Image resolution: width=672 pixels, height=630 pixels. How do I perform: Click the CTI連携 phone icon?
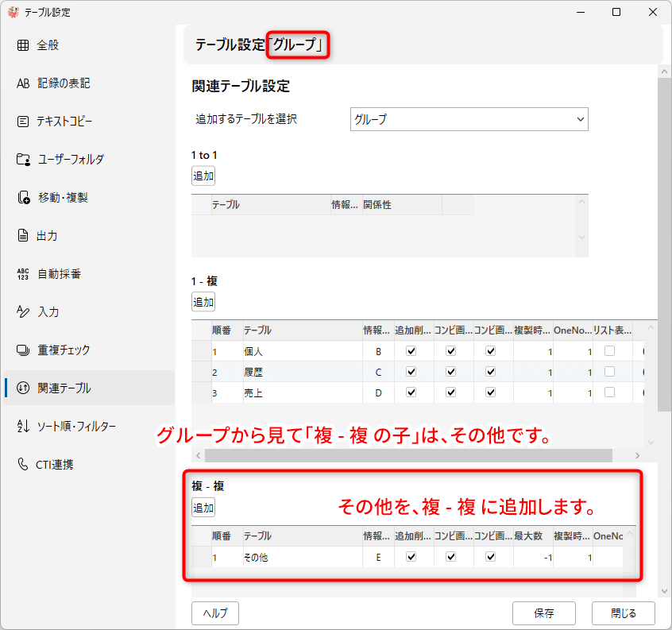[x=23, y=465]
